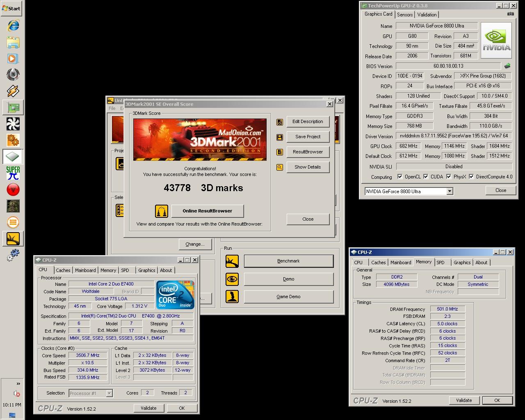Click the floppy disk Save Project icon
Screen dimensions: 525x420
[280, 137]
